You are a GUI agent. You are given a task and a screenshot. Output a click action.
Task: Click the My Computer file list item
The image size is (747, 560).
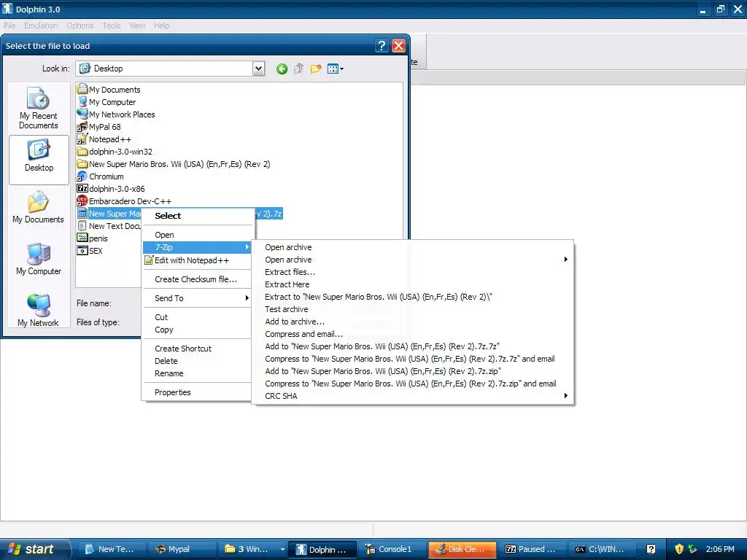107,102
